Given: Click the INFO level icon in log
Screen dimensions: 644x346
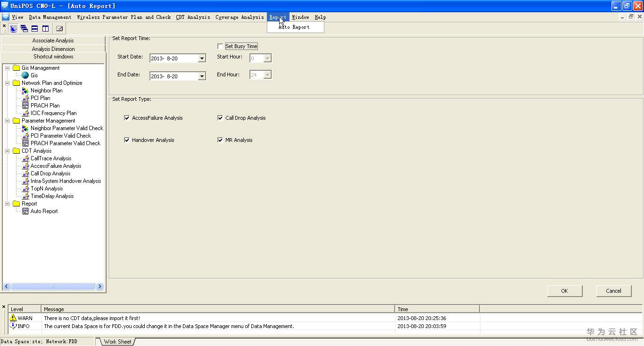Looking at the screenshot, I should pos(13,326).
